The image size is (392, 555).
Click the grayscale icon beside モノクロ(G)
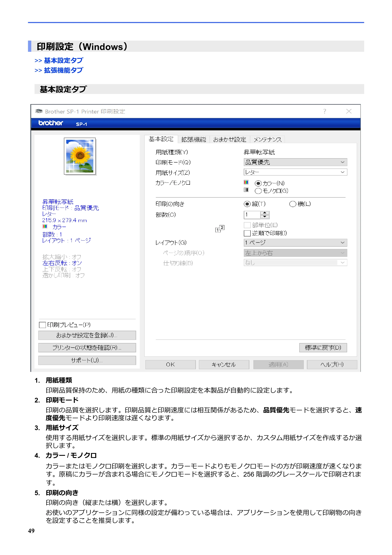246,190
